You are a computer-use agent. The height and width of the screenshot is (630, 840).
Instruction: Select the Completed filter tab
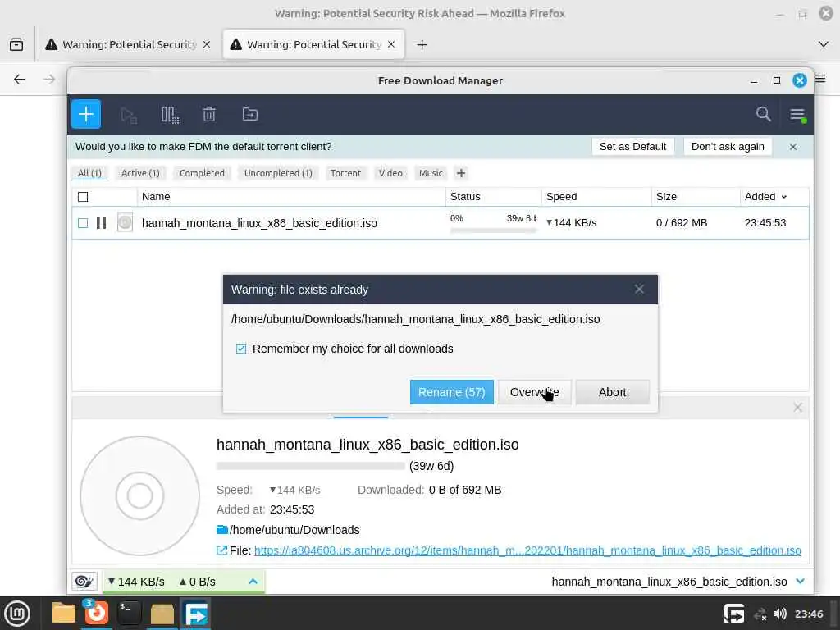point(202,173)
